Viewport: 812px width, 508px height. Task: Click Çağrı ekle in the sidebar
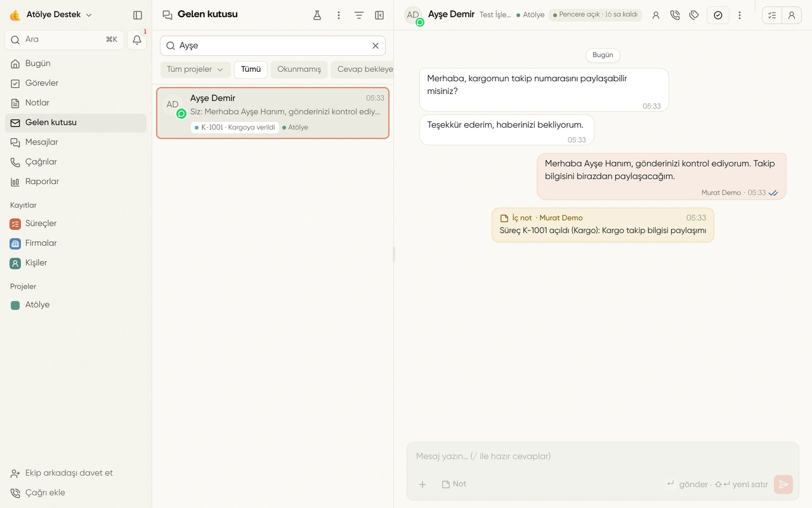point(75,493)
